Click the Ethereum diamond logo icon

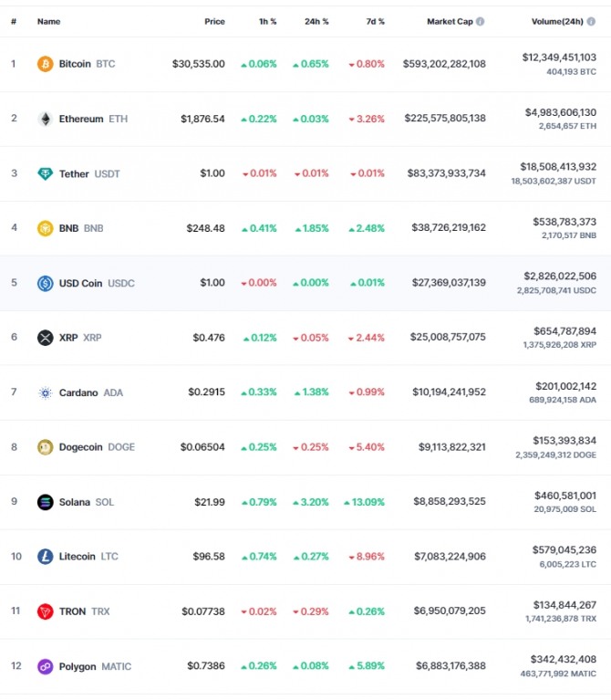[x=45, y=119]
